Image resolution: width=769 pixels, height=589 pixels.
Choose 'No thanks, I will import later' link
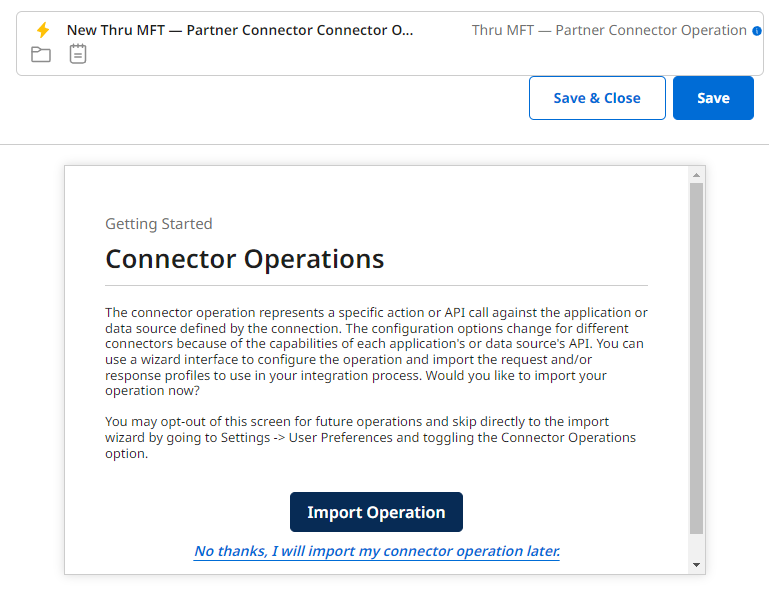click(377, 551)
